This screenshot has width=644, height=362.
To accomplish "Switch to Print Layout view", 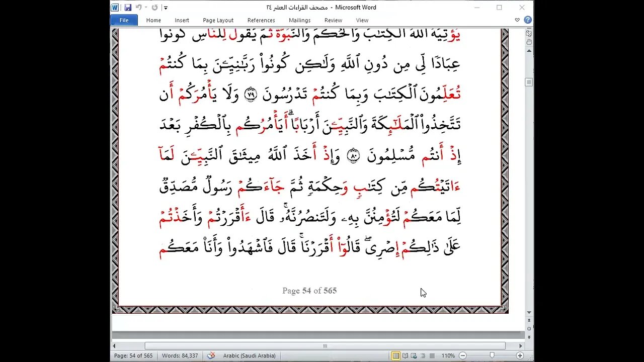I will click(x=396, y=355).
